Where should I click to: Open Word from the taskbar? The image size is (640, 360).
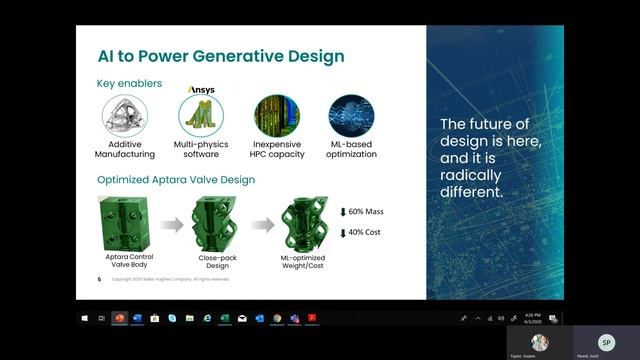click(137, 318)
